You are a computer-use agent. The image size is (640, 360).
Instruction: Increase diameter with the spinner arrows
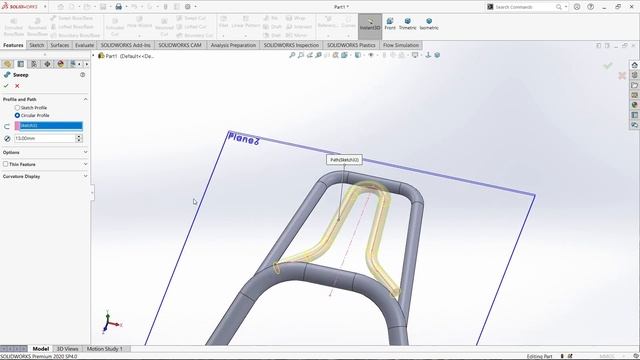tap(79, 136)
